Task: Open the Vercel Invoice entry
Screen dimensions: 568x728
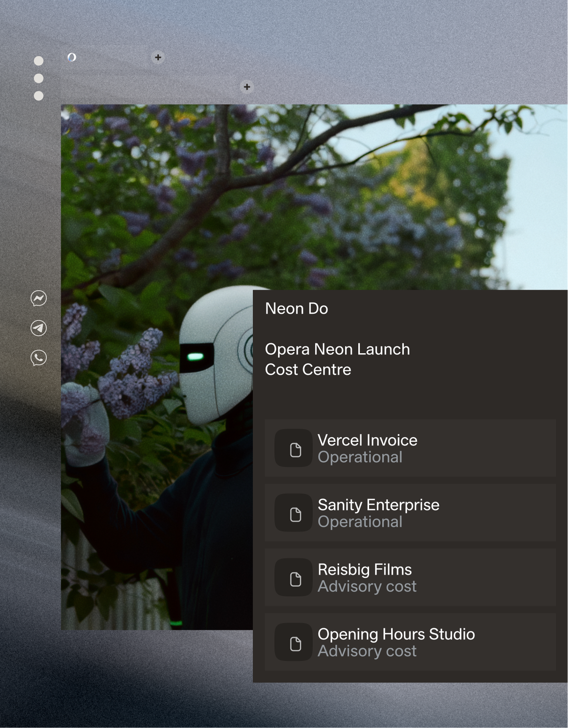Action: click(x=410, y=448)
